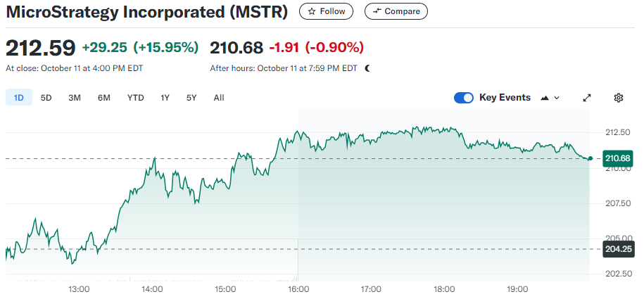Click the 204.25 previous close label
The image size is (644, 299).
(617, 250)
